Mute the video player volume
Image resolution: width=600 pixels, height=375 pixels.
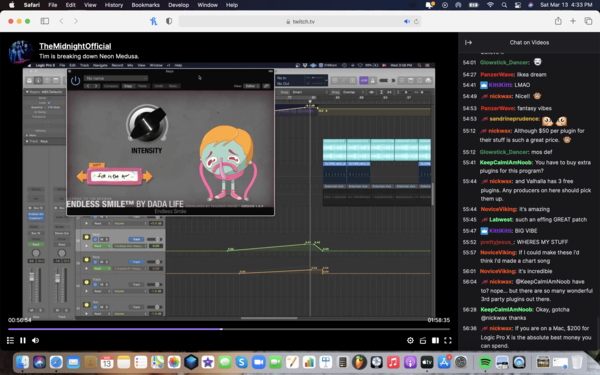point(36,340)
